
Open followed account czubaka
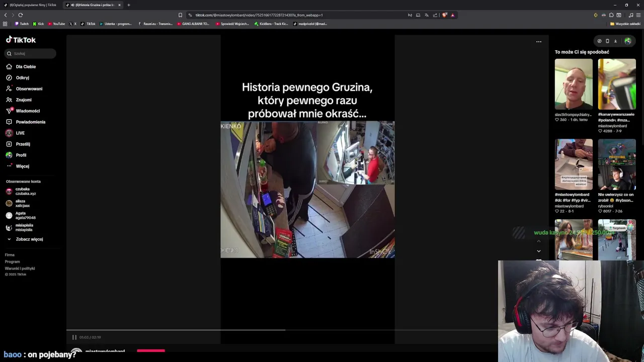click(25, 191)
